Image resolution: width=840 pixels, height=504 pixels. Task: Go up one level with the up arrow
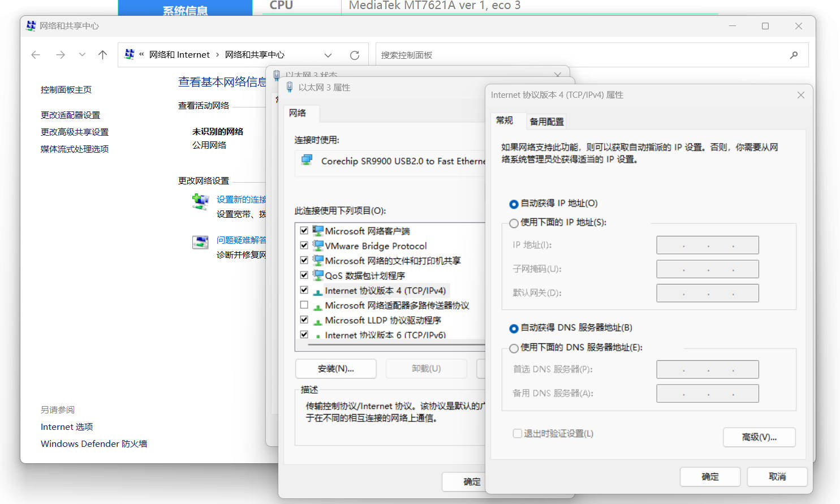point(102,55)
